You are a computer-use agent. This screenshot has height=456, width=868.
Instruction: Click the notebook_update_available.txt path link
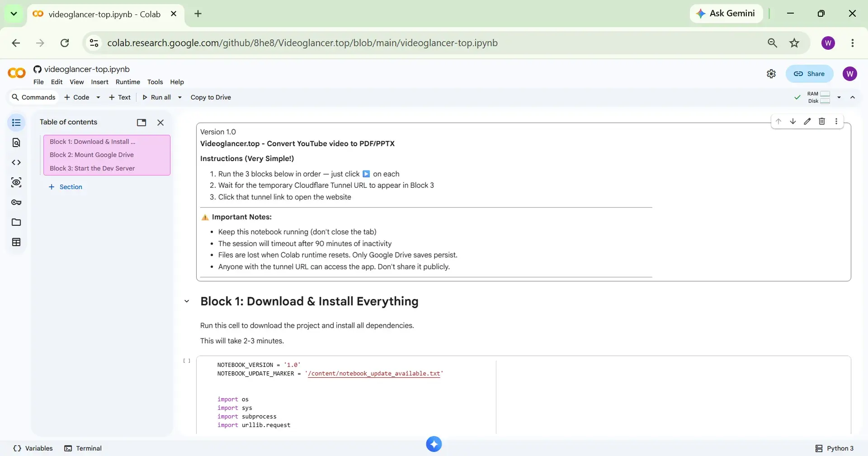tap(374, 374)
